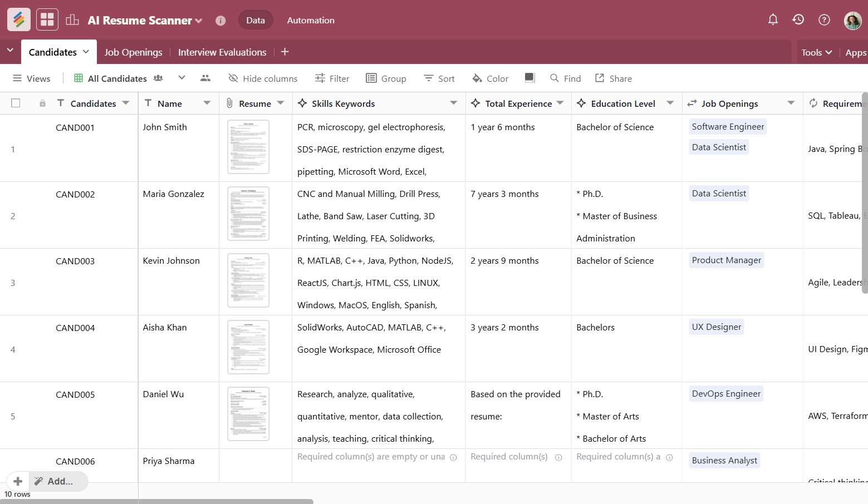Click the Share button
The width and height of the screenshot is (868, 504).
coord(613,78)
